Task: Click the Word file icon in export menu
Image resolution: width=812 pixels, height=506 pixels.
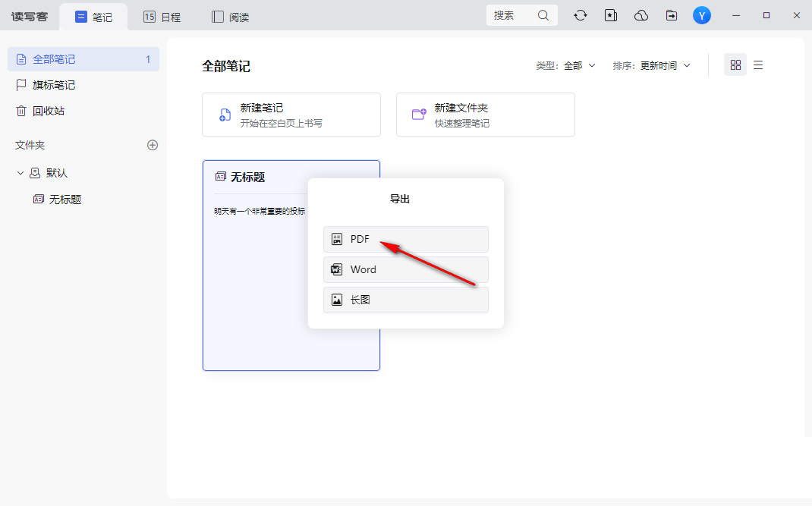Action: click(337, 269)
